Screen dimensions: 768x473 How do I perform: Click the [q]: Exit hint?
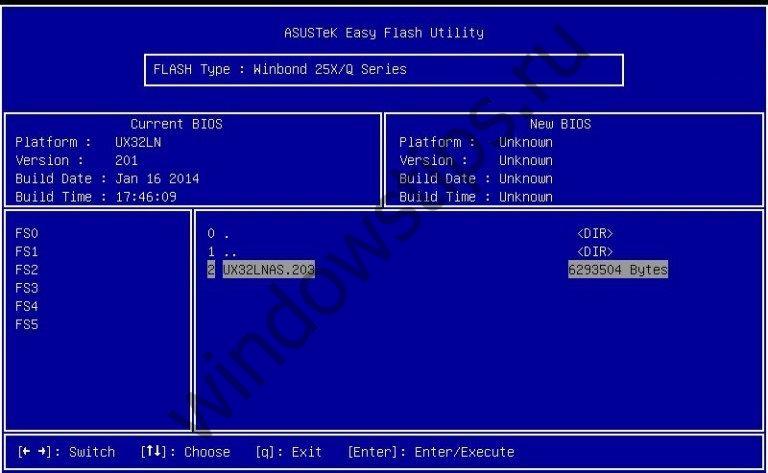pos(288,451)
